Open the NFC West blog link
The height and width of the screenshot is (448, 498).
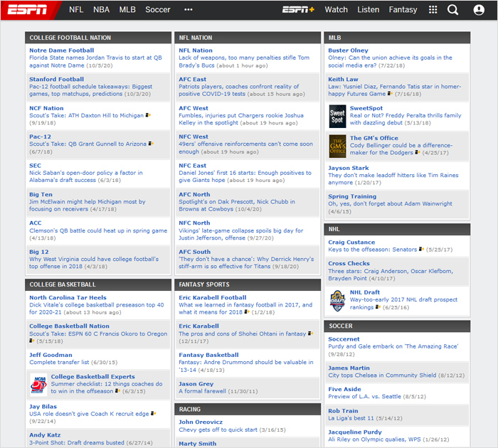tap(194, 137)
